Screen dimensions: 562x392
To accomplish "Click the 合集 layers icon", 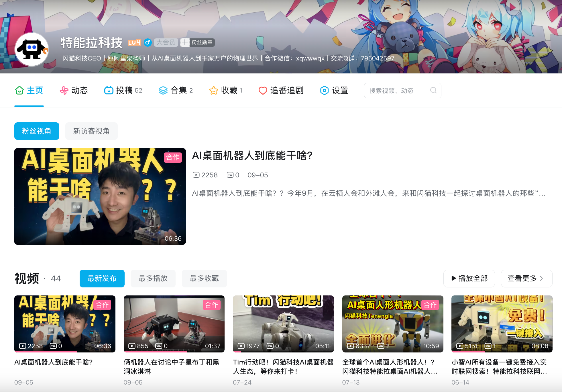I will point(163,90).
